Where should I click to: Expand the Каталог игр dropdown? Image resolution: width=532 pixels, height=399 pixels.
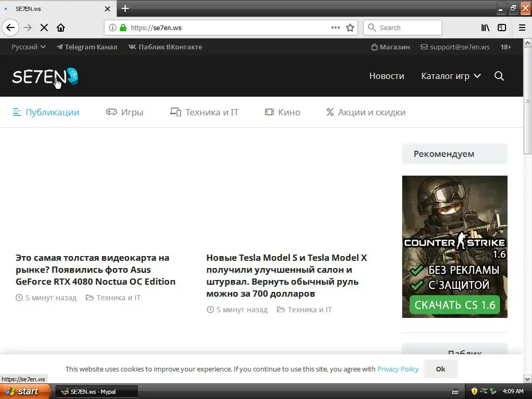click(451, 76)
